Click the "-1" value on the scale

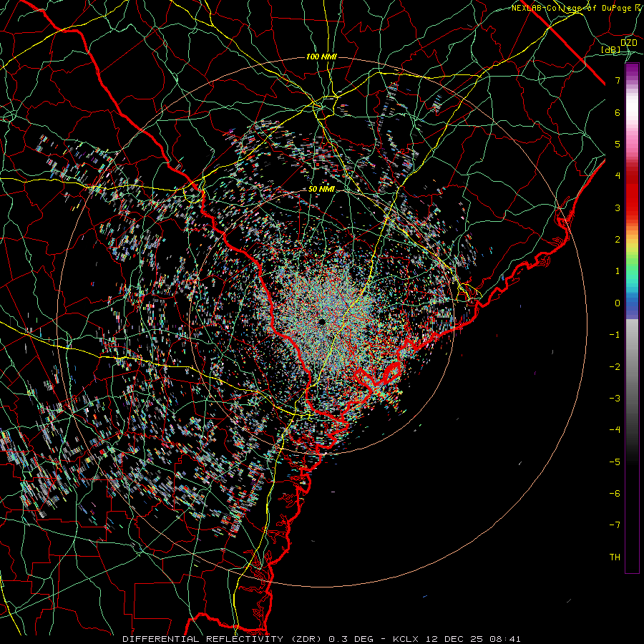tap(615, 335)
